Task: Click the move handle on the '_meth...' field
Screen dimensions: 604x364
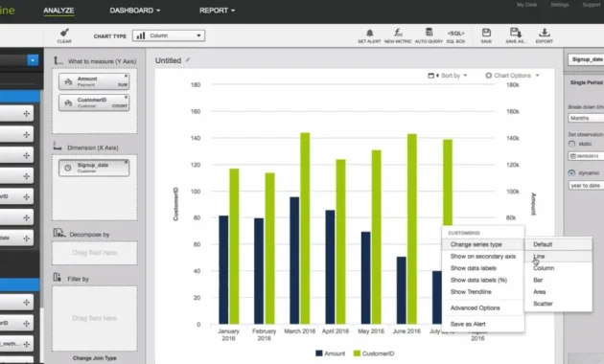Action: (x=26, y=344)
